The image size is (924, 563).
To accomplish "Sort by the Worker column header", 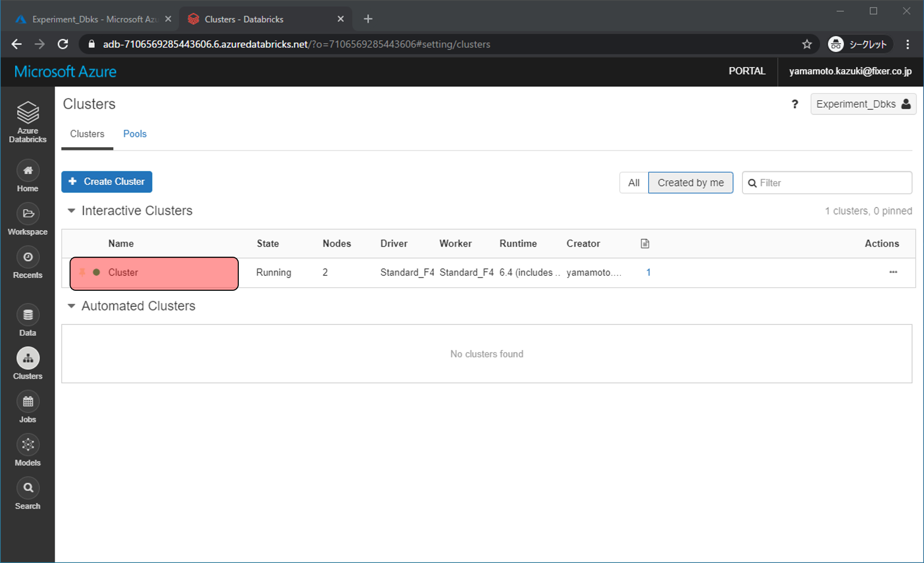I will click(x=455, y=244).
